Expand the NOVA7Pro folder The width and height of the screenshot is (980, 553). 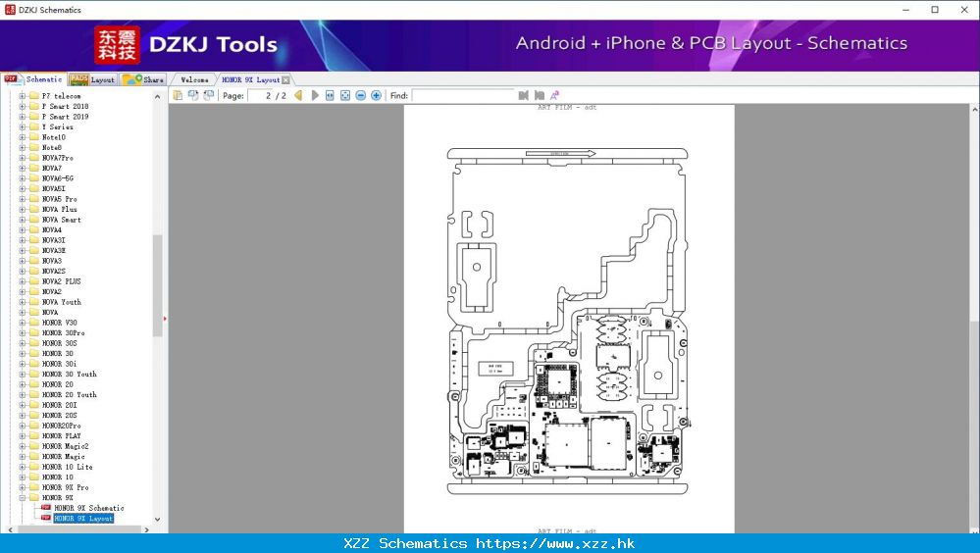(23, 158)
